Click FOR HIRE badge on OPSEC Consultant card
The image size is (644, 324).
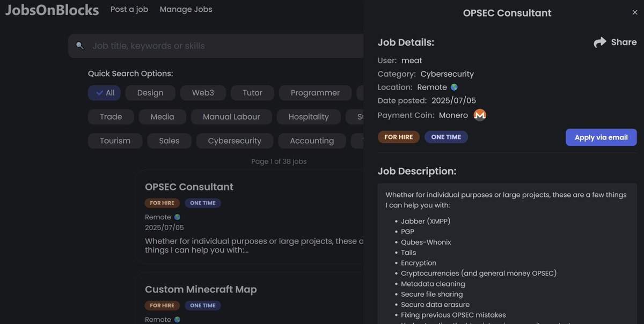coord(162,203)
